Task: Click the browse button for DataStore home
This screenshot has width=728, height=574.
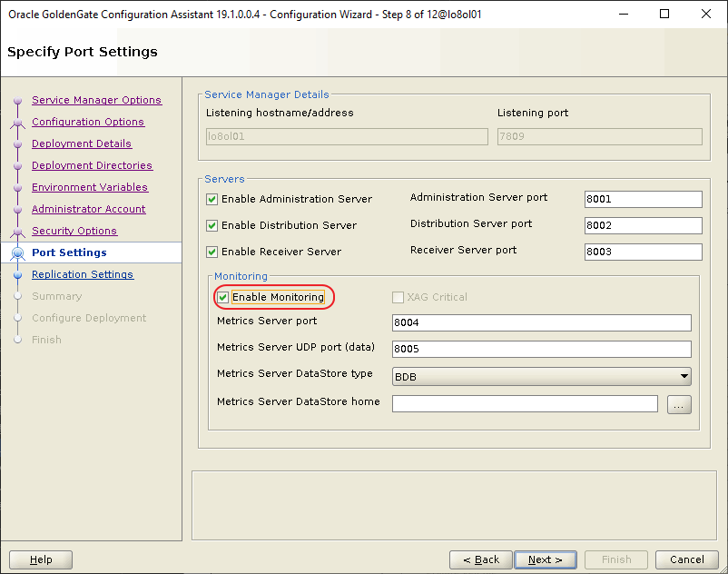Action: point(679,404)
